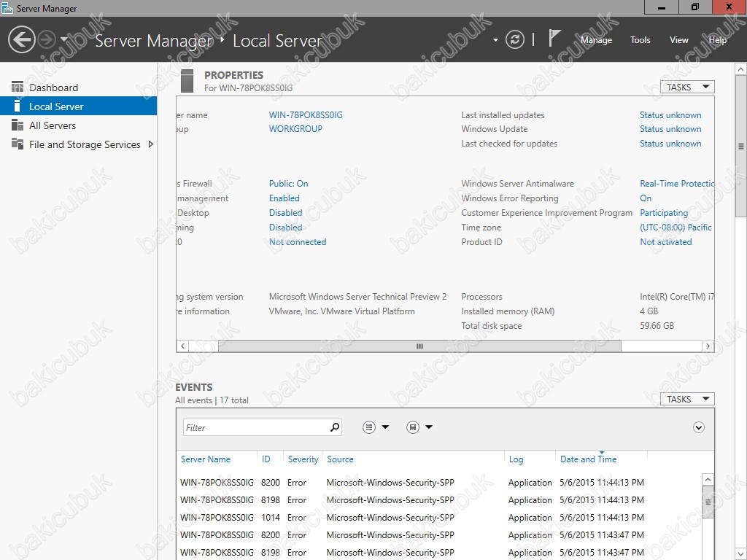Screen dimensions: 747x560
Task: Click the properties horizontal scrollbar thumb
Action: 419,346
